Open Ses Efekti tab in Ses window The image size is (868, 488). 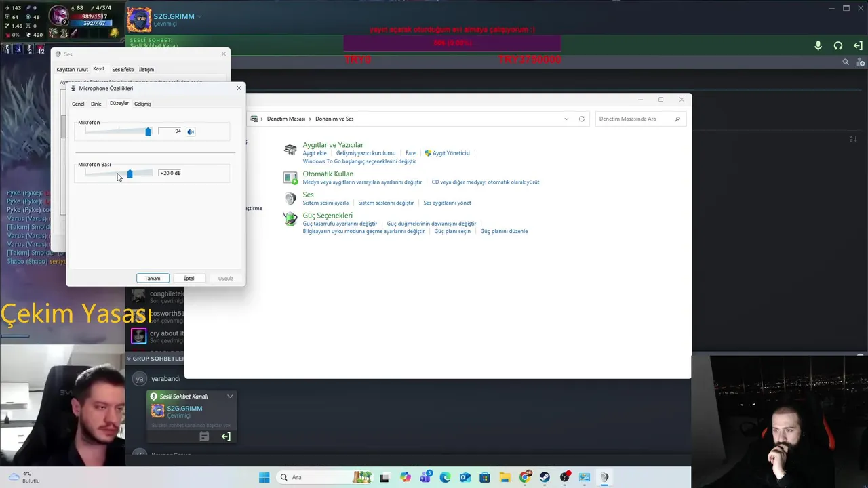click(123, 69)
